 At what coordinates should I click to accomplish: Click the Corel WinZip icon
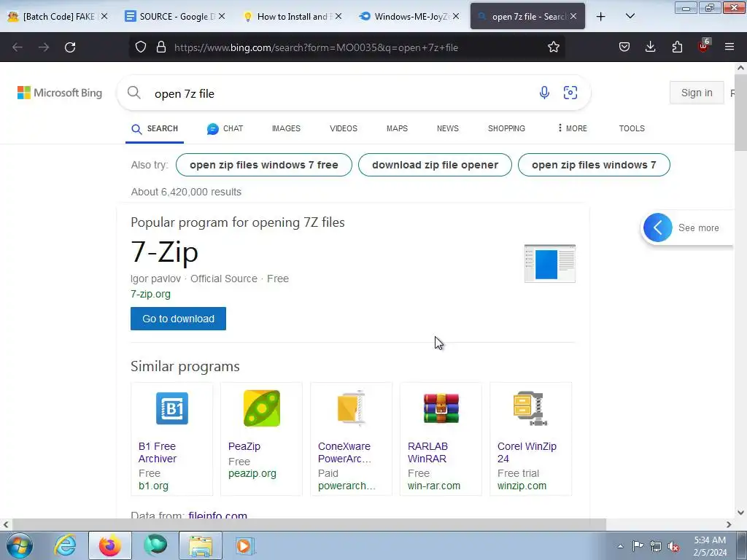click(x=530, y=408)
